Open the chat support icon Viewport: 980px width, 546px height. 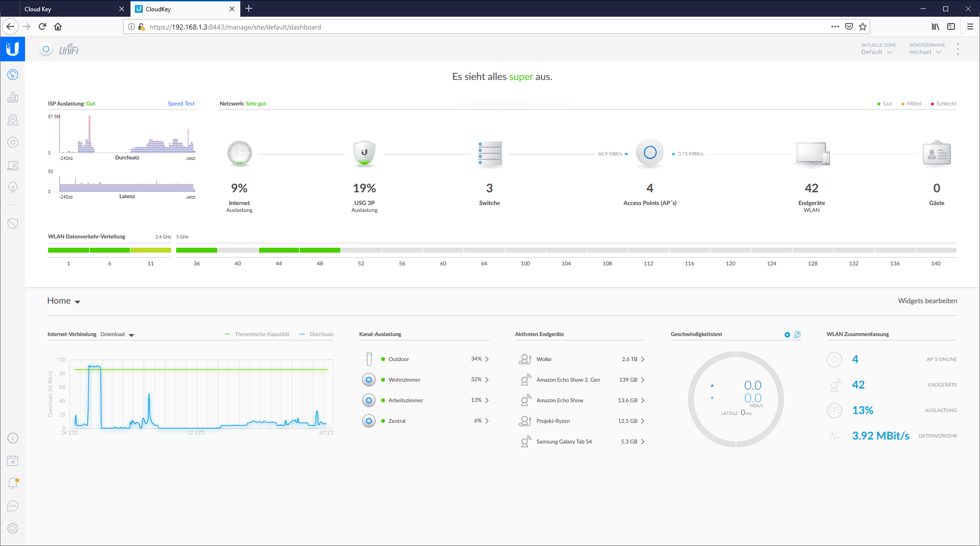point(13,506)
